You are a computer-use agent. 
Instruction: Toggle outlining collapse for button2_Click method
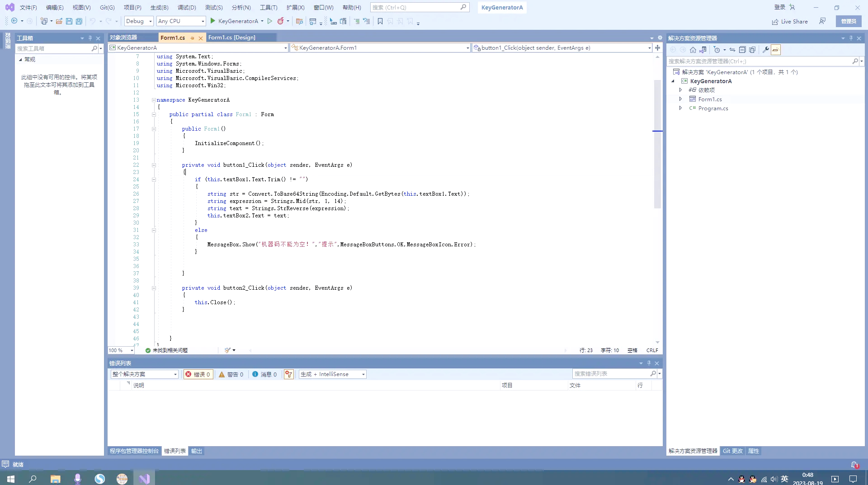point(154,288)
